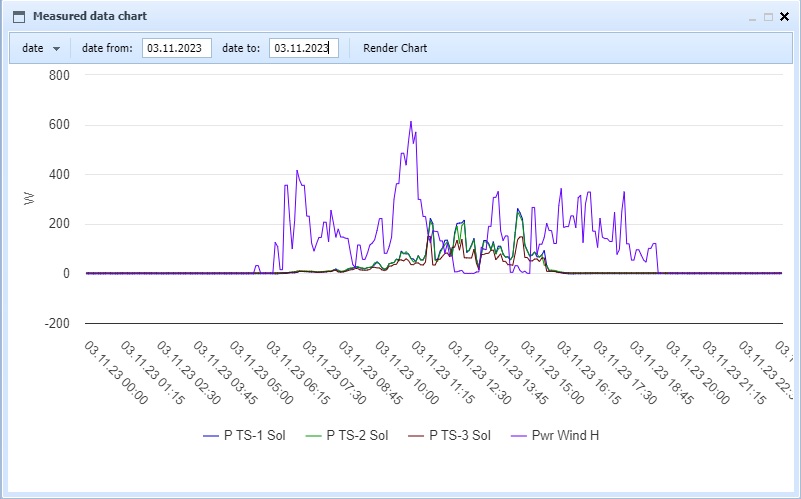
Task: Click the W axis title
Action: (29, 199)
